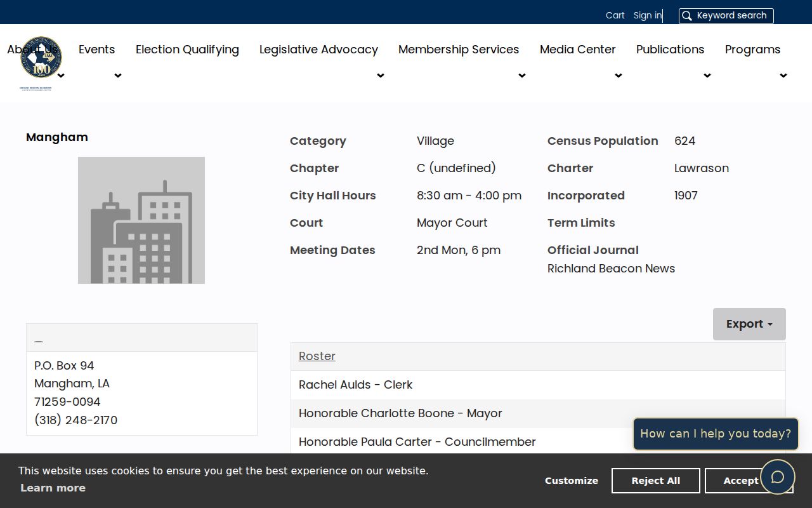Click City Hall Hours value 8:30 am - 4:00 pm
This screenshot has height=508, width=812.
[x=469, y=196]
